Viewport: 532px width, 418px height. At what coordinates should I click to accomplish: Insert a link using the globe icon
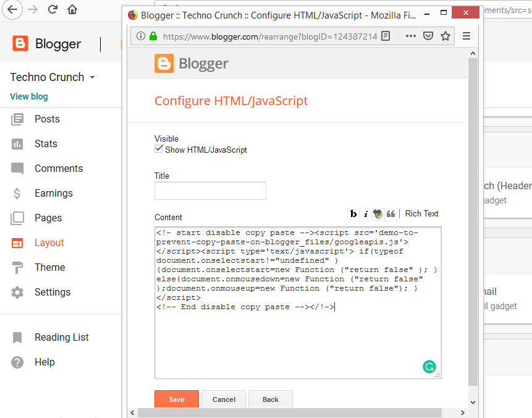pos(378,213)
